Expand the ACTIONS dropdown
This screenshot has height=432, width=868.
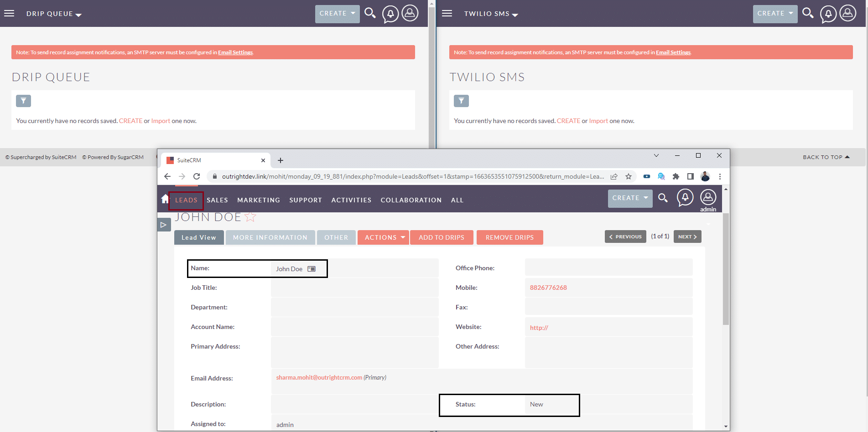click(x=383, y=237)
